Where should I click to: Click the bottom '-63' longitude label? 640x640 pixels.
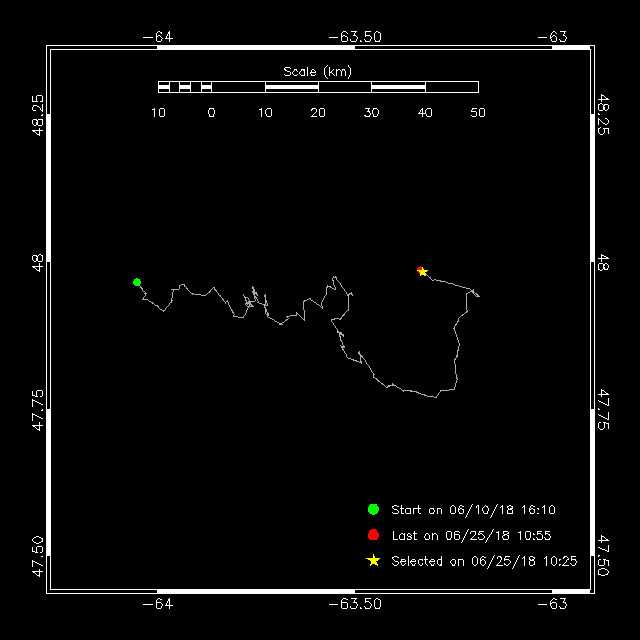point(552,604)
